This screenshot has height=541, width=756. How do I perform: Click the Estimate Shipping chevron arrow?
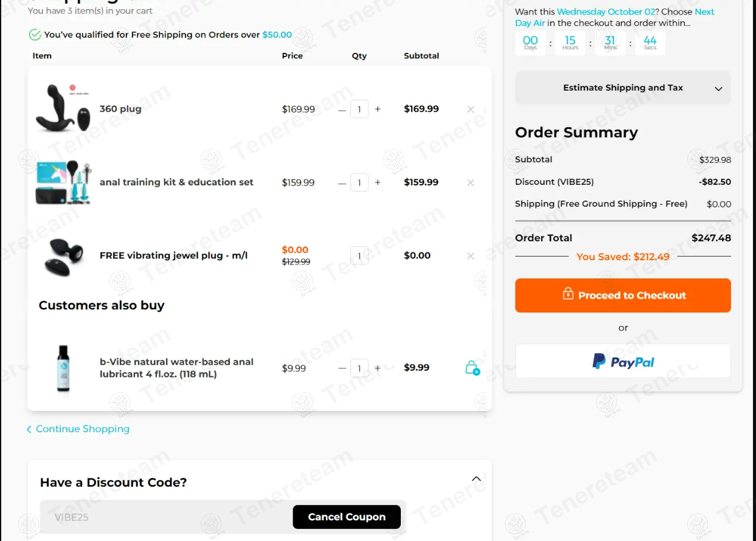tap(718, 89)
